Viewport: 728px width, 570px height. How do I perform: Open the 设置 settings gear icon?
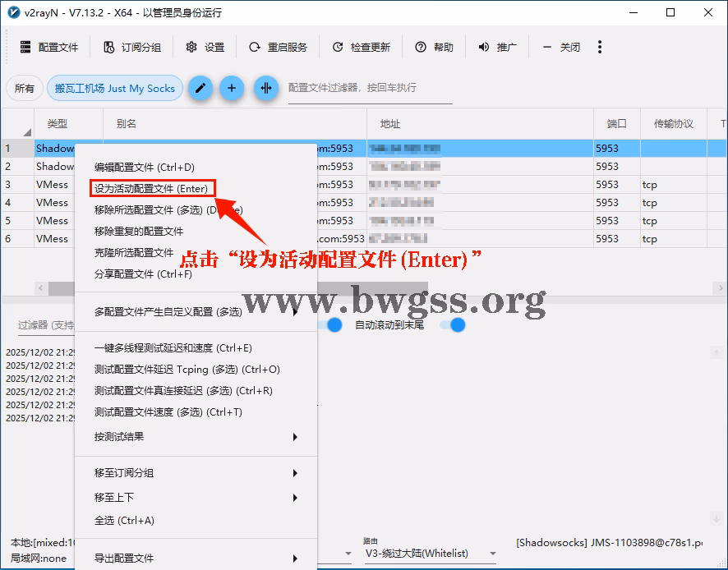tap(192, 47)
